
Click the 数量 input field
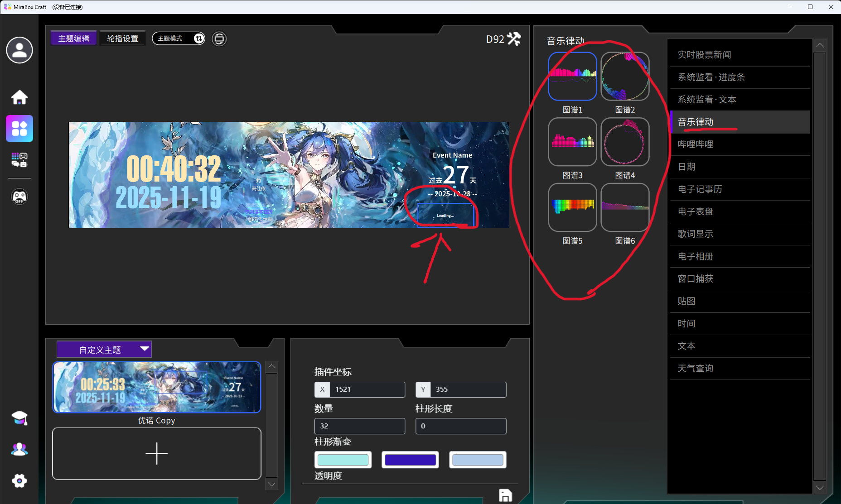click(360, 426)
